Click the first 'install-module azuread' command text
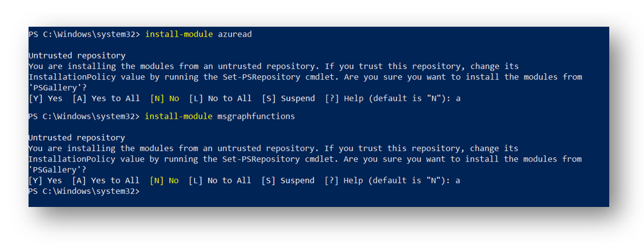Image resolution: width=644 pixels, height=243 pixels. point(199,35)
